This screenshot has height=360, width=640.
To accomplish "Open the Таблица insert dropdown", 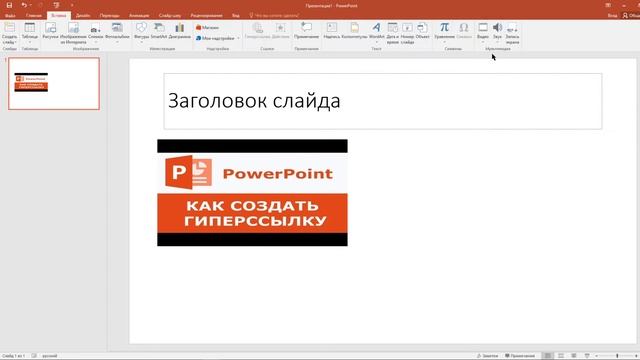I will (x=29, y=32).
